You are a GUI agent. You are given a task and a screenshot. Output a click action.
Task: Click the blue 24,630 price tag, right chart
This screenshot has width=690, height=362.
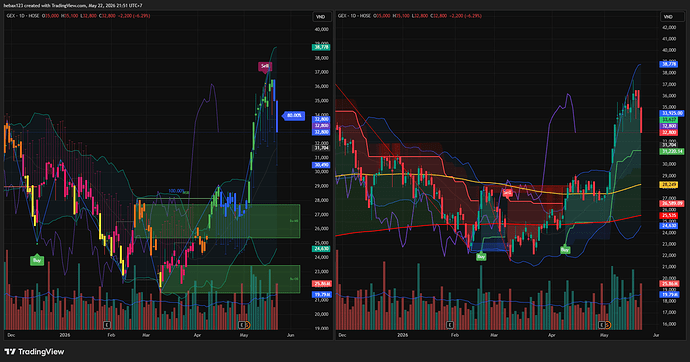pyautogui.click(x=668, y=226)
